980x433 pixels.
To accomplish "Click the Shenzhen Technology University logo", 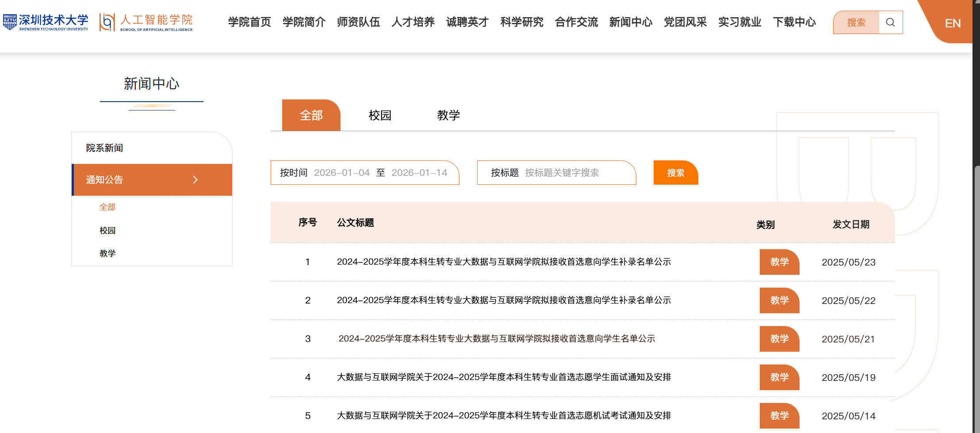I will (46, 22).
